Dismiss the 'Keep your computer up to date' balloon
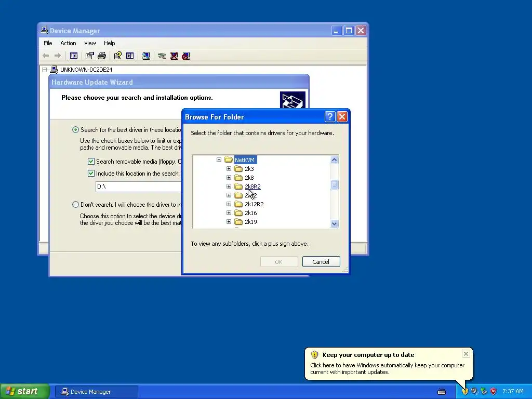Image resolution: width=532 pixels, height=399 pixels. tap(466, 354)
